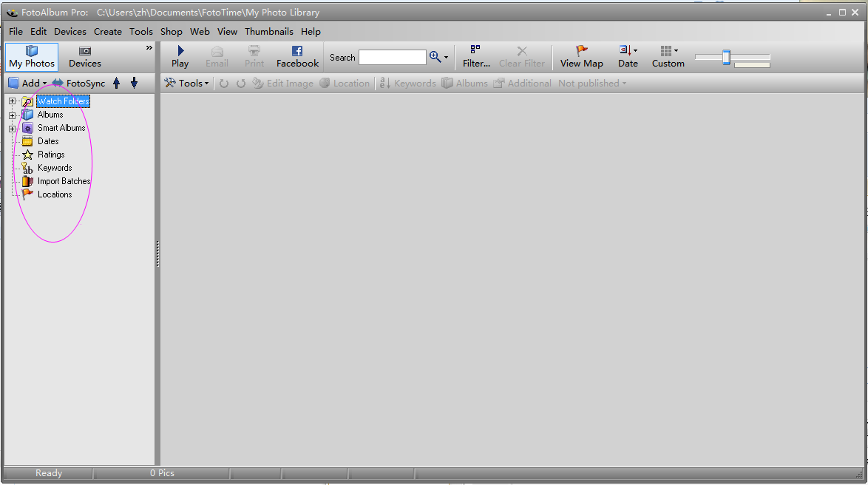Image resolution: width=868 pixels, height=485 pixels.
Task: Click the Import Batches icon in tree
Action: click(x=27, y=181)
